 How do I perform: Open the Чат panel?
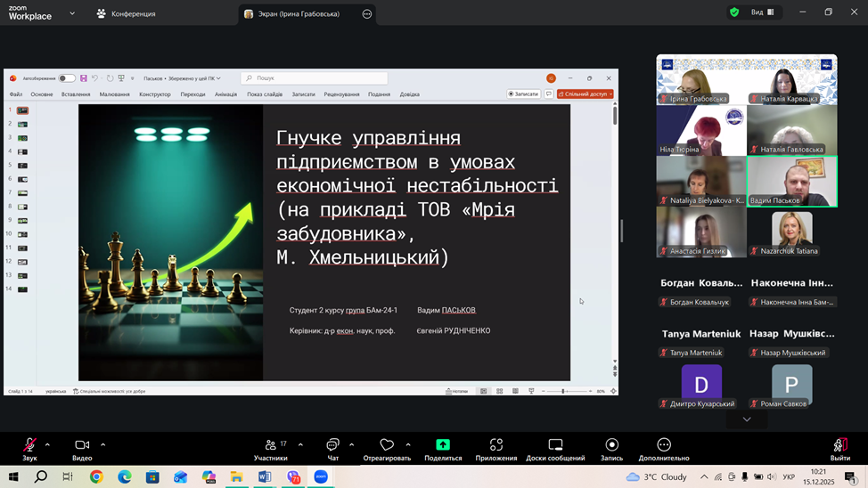pos(332,448)
